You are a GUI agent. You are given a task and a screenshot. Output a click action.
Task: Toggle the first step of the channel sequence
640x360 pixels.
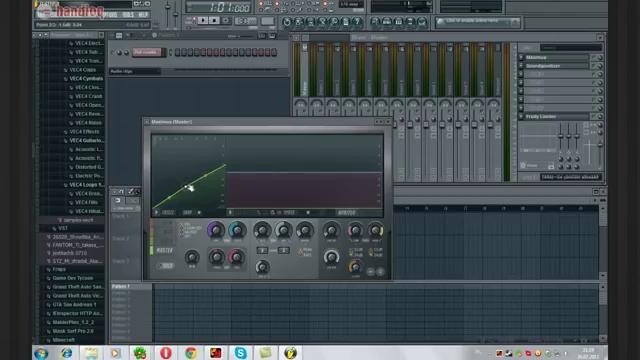(178, 52)
